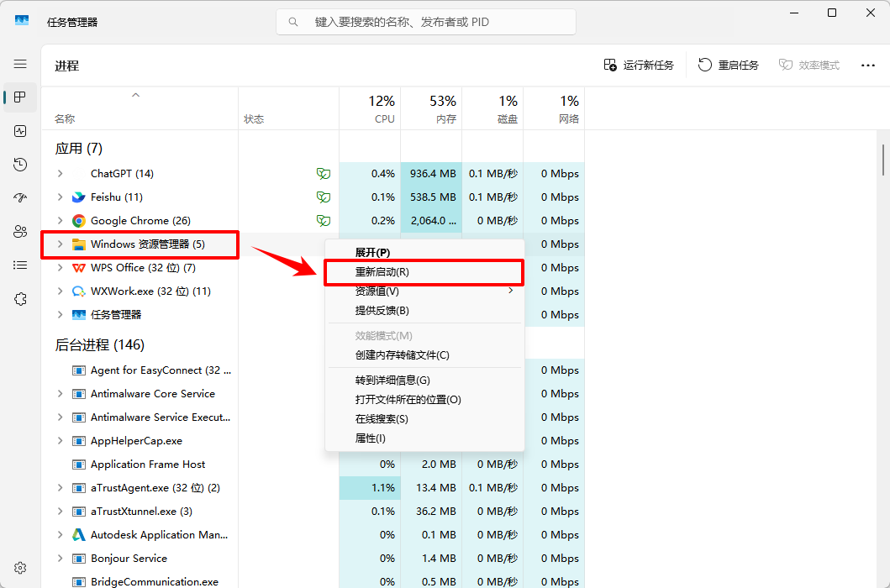Open the hamburger navigation menu
890x588 pixels.
click(x=20, y=64)
